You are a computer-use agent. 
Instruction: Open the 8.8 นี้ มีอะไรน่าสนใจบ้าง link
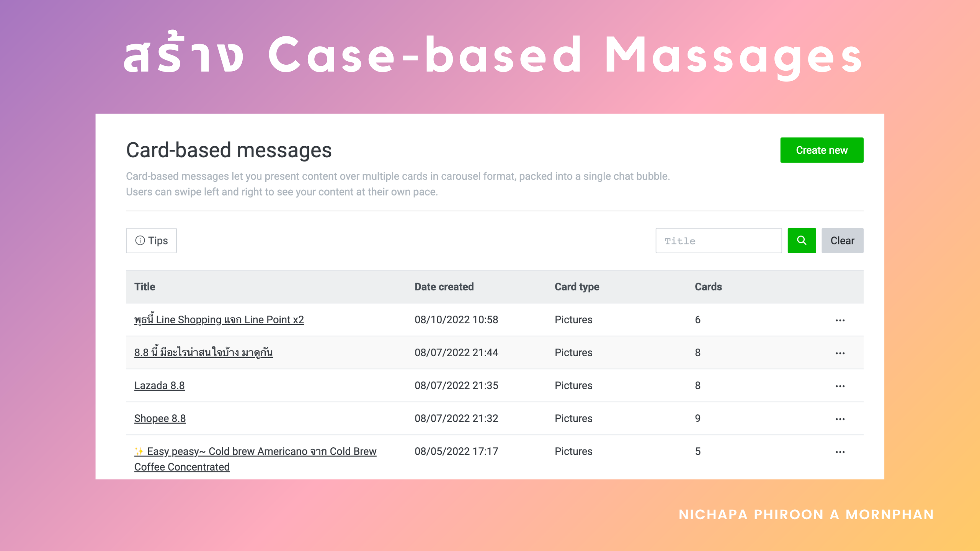coord(203,352)
